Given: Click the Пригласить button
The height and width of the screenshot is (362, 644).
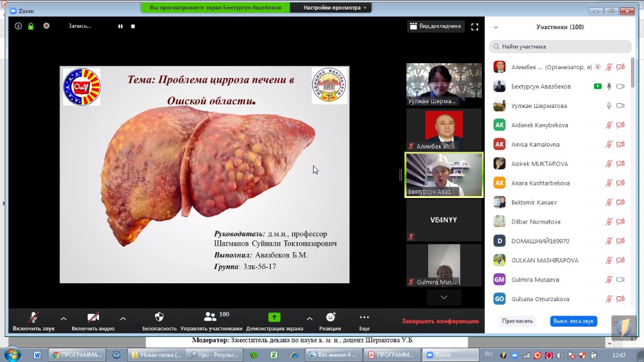Looking at the screenshot, I should click(517, 321).
